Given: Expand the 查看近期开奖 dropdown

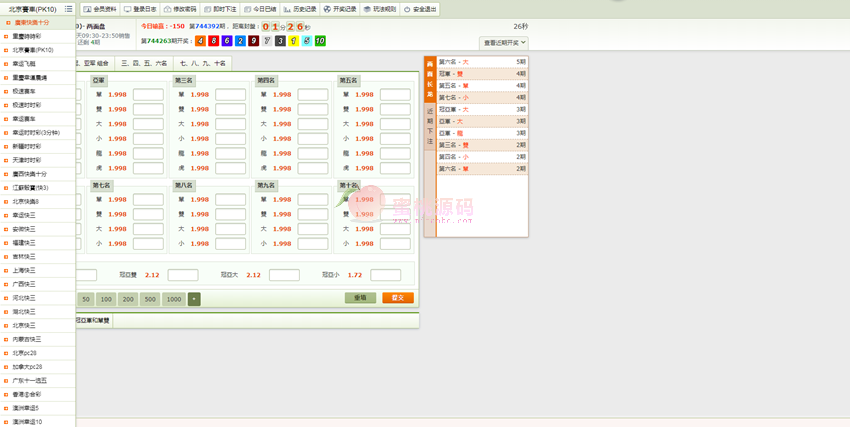Looking at the screenshot, I should [x=504, y=43].
